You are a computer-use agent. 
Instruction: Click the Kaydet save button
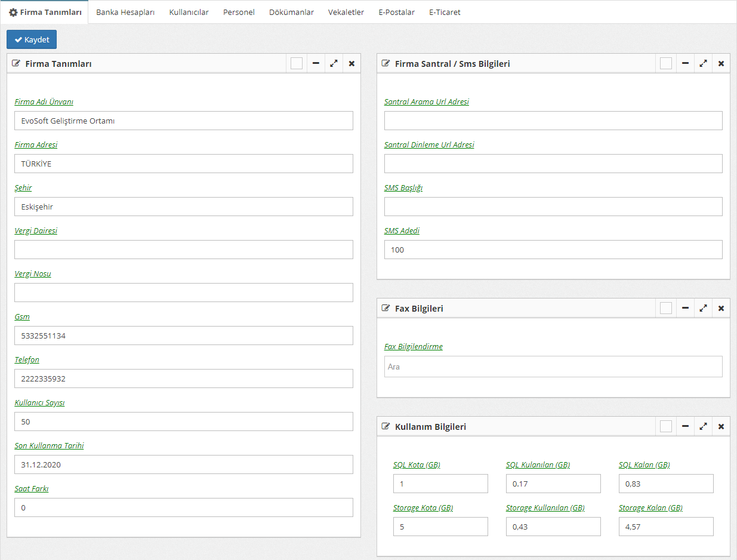(x=32, y=39)
